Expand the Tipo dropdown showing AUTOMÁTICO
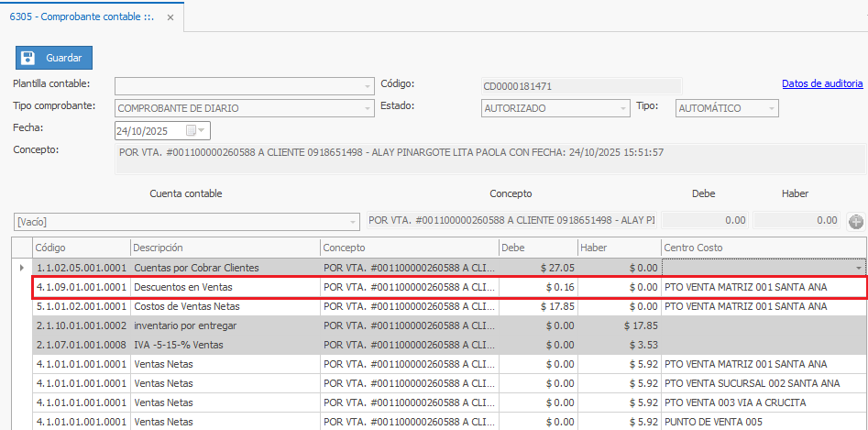The image size is (868, 430). coord(772,108)
